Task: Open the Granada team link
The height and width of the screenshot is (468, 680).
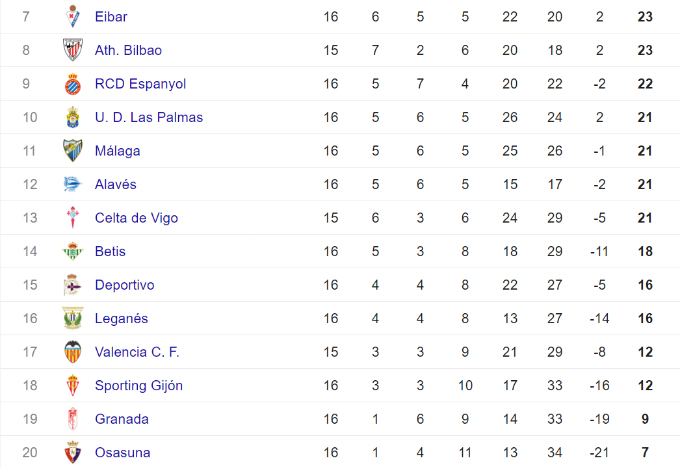Action: click(x=122, y=419)
